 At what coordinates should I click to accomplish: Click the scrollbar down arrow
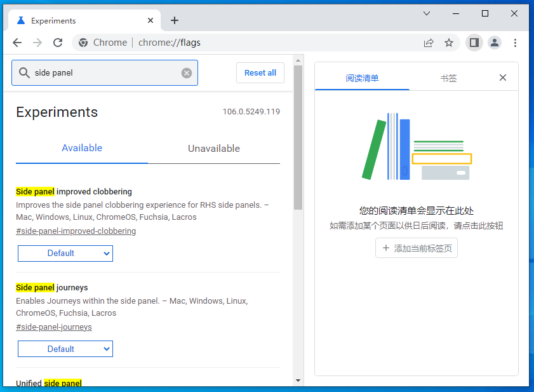pyautogui.click(x=298, y=381)
